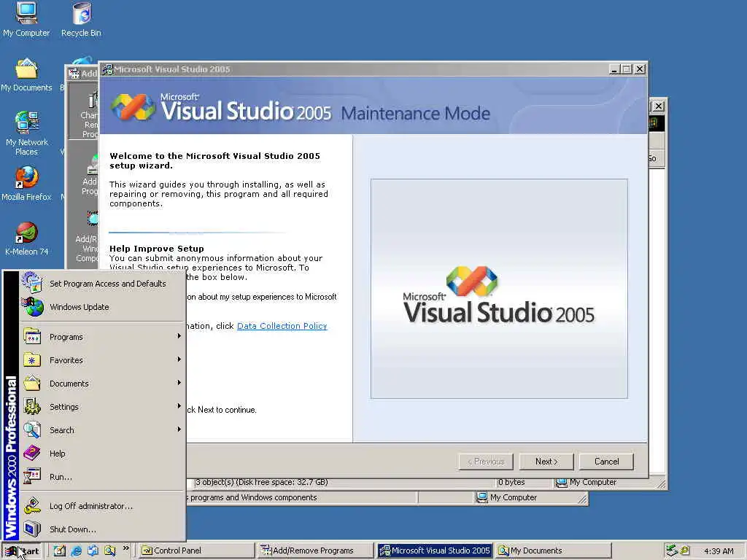Launch Internet Explorer from quick launch

[76, 551]
